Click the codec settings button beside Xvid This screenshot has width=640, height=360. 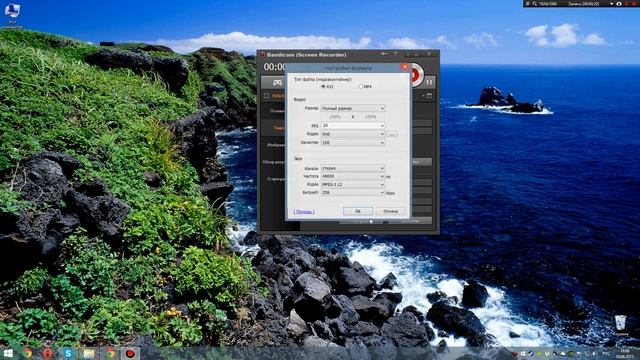392,134
